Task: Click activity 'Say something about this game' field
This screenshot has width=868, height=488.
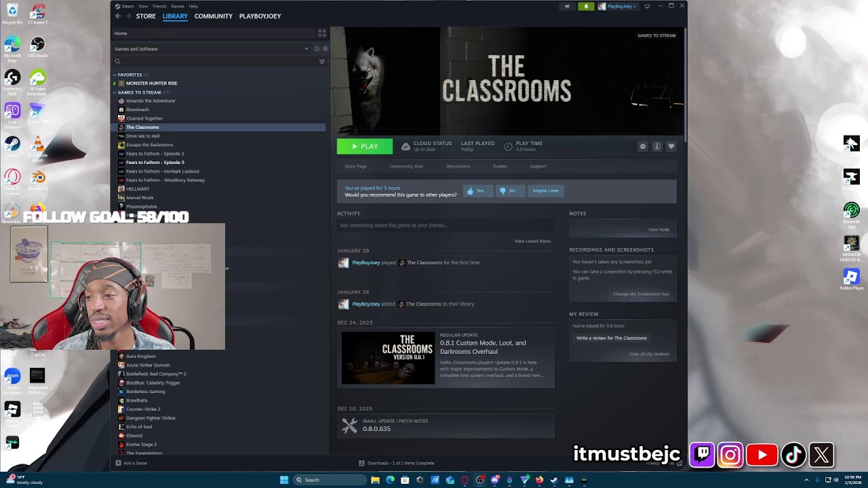Action: click(446, 226)
